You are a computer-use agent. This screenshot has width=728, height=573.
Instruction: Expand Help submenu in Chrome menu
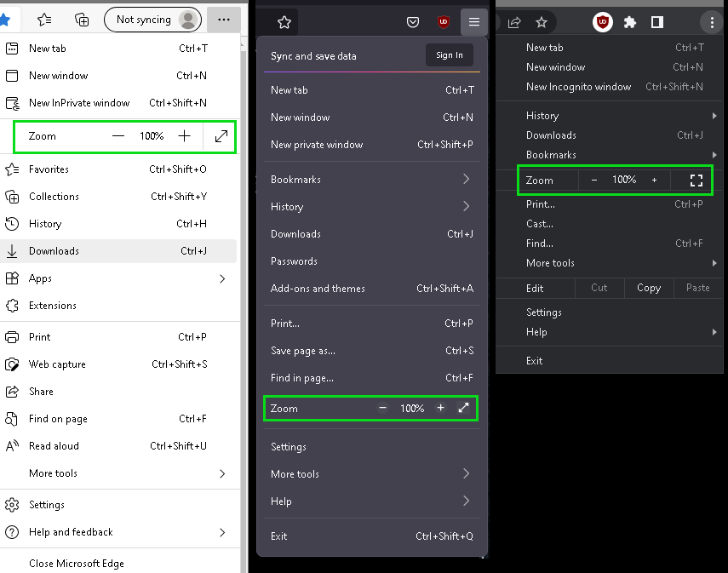pyautogui.click(x=609, y=332)
